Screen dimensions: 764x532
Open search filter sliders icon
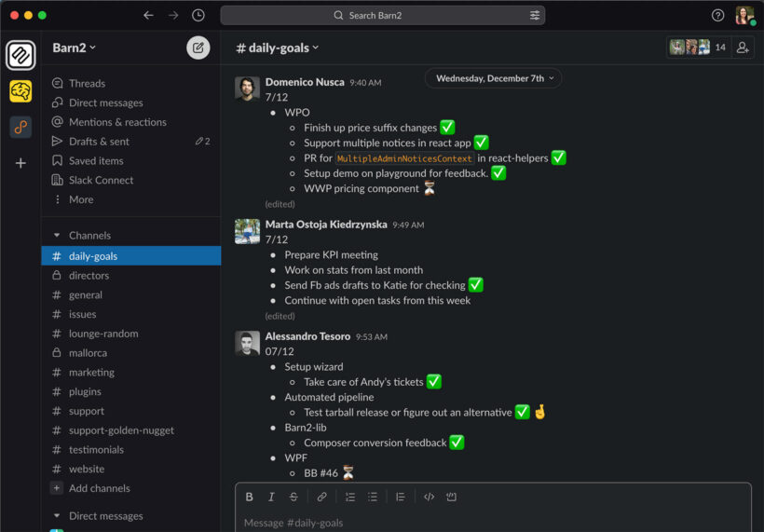[535, 15]
